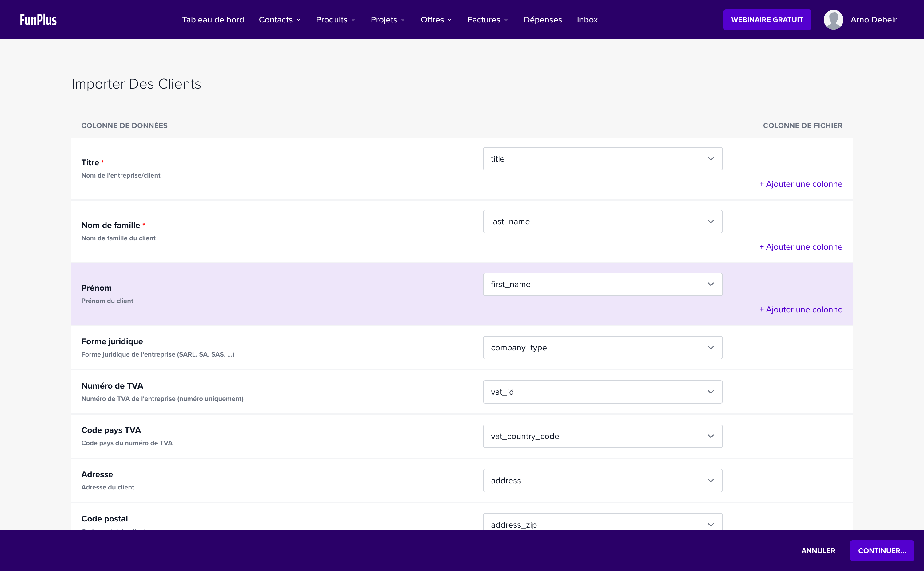This screenshot has width=924, height=571.
Task: Expand the Factures menu
Action: tap(487, 20)
